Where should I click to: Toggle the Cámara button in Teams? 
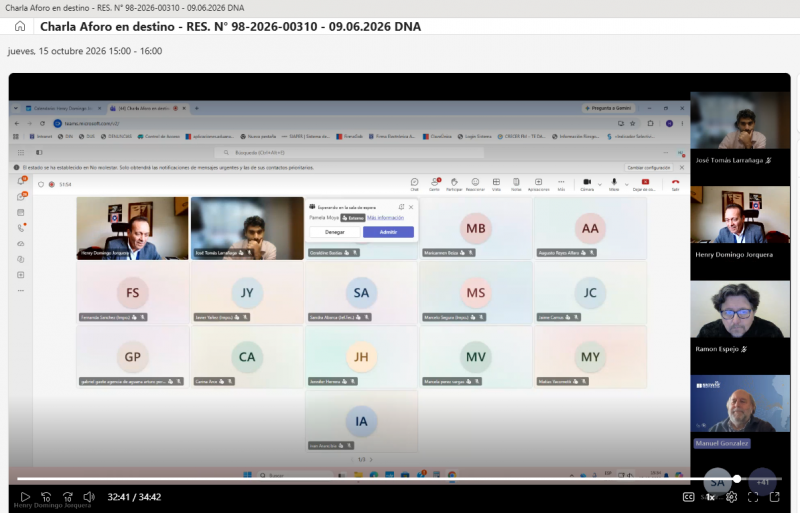(587, 184)
